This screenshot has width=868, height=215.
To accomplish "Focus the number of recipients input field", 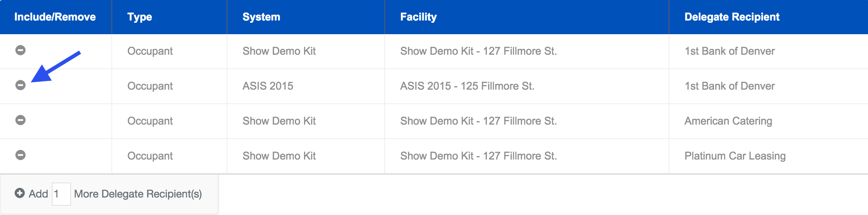I will click(x=61, y=194).
